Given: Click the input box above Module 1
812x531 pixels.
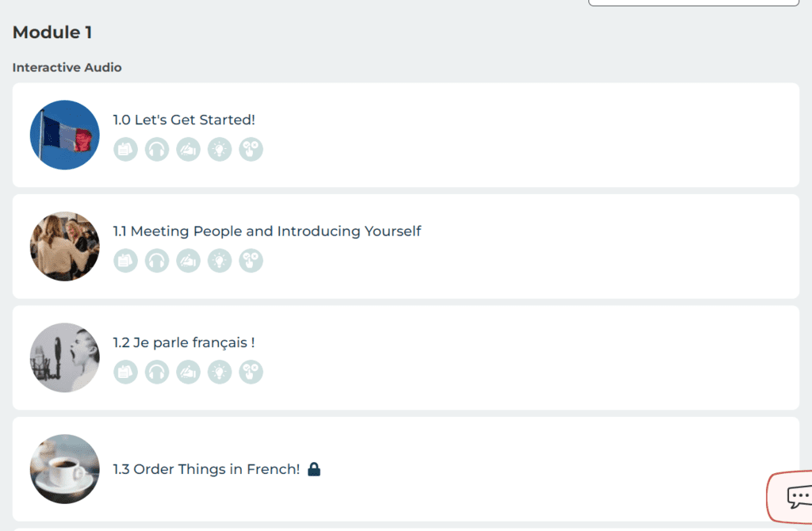Looking at the screenshot, I should click(x=693, y=2).
